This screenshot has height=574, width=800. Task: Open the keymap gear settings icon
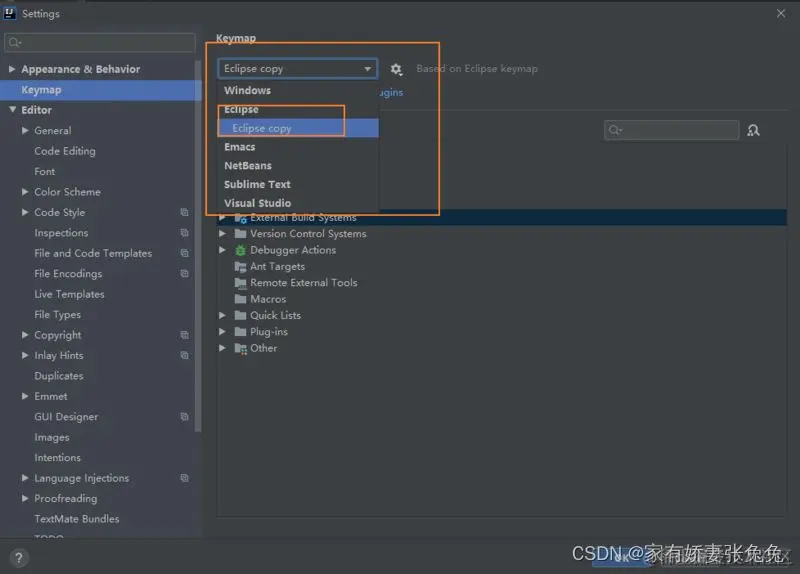coord(396,69)
